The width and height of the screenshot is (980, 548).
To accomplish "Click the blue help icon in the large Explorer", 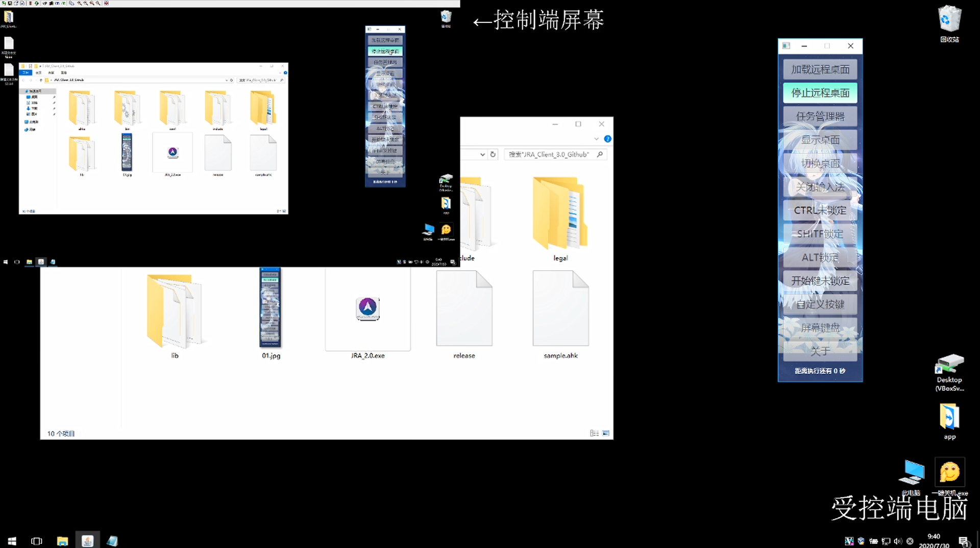I will (607, 139).
